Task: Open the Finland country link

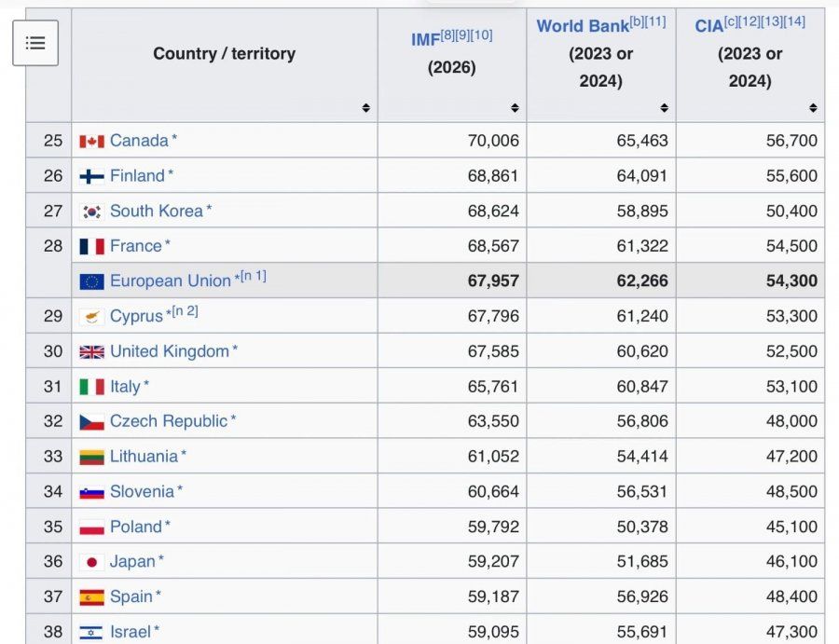Action: pos(137,175)
